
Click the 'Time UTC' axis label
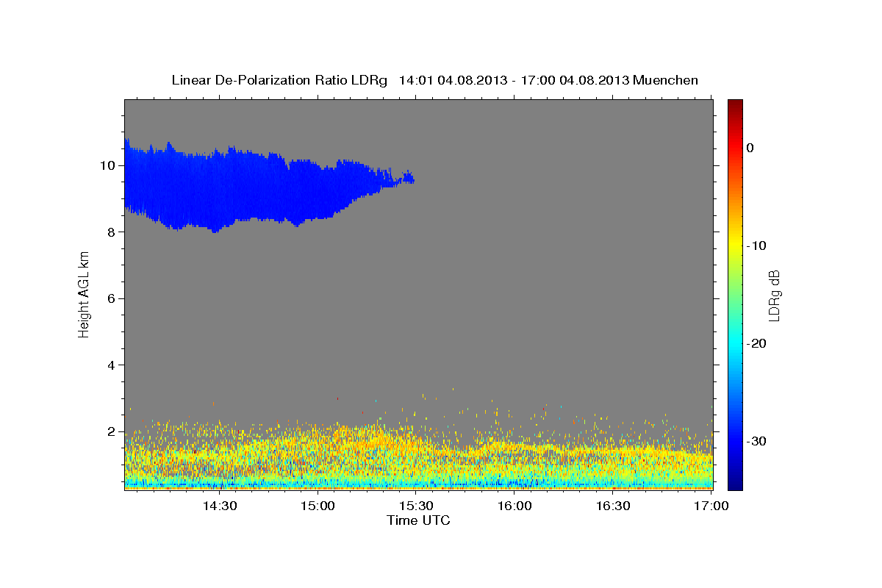click(x=418, y=520)
